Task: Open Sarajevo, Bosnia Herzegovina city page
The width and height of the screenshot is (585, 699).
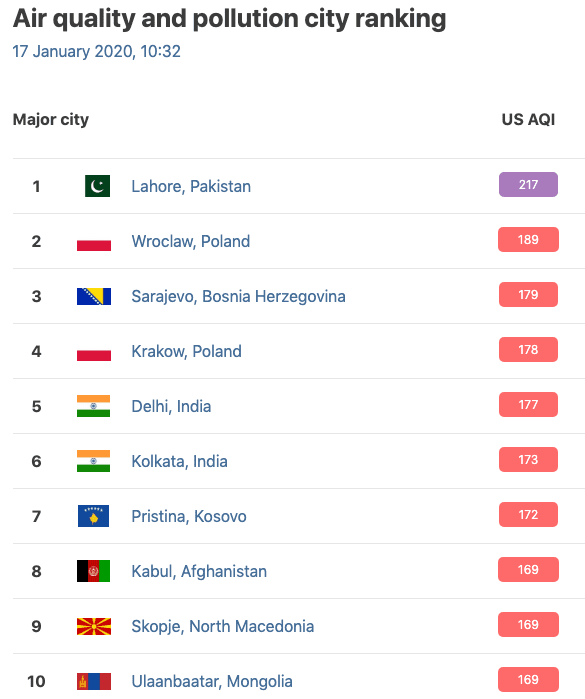Action: click(238, 296)
